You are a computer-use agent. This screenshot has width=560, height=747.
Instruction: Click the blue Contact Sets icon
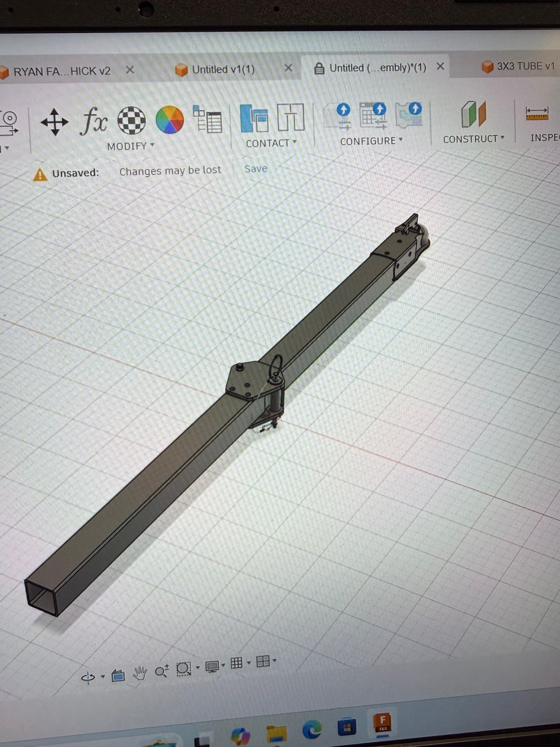click(x=254, y=118)
